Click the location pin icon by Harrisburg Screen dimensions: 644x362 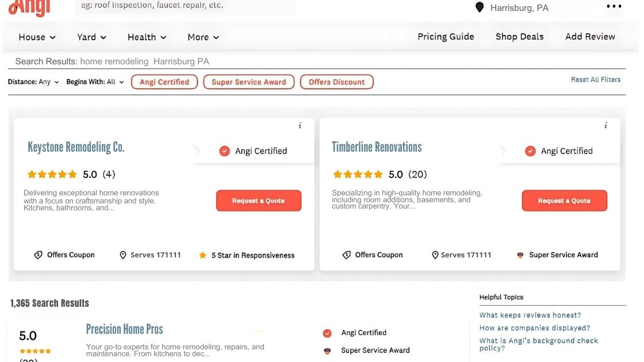[x=480, y=7]
